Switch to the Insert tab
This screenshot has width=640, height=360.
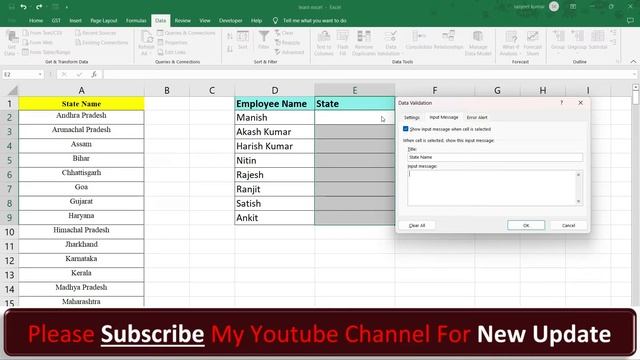75,20
